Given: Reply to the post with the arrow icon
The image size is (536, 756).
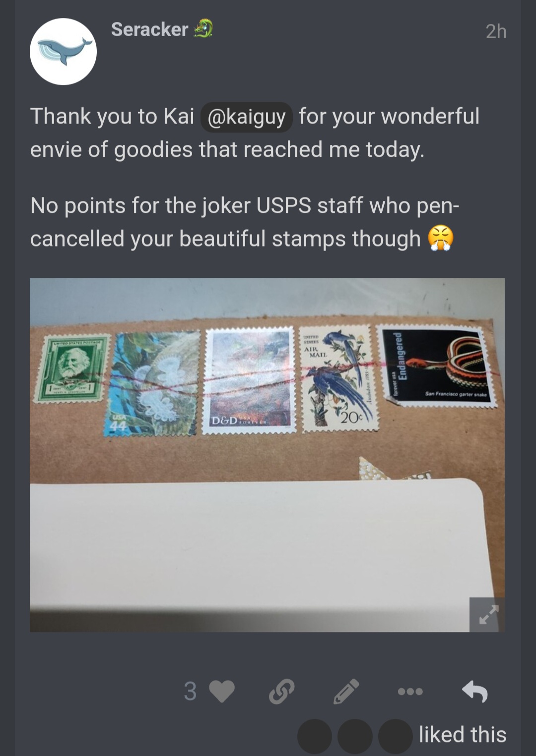Looking at the screenshot, I should point(475,691).
